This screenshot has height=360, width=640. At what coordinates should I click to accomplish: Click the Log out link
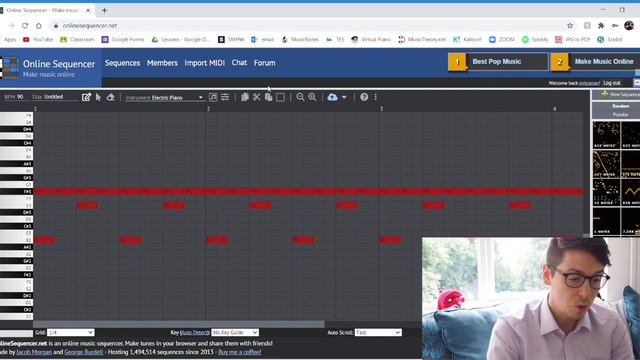click(x=611, y=83)
